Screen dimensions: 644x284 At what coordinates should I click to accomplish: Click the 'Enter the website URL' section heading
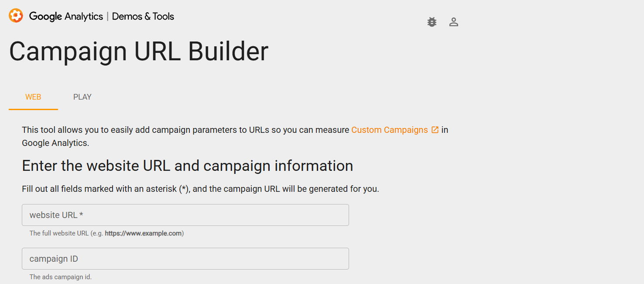click(188, 166)
